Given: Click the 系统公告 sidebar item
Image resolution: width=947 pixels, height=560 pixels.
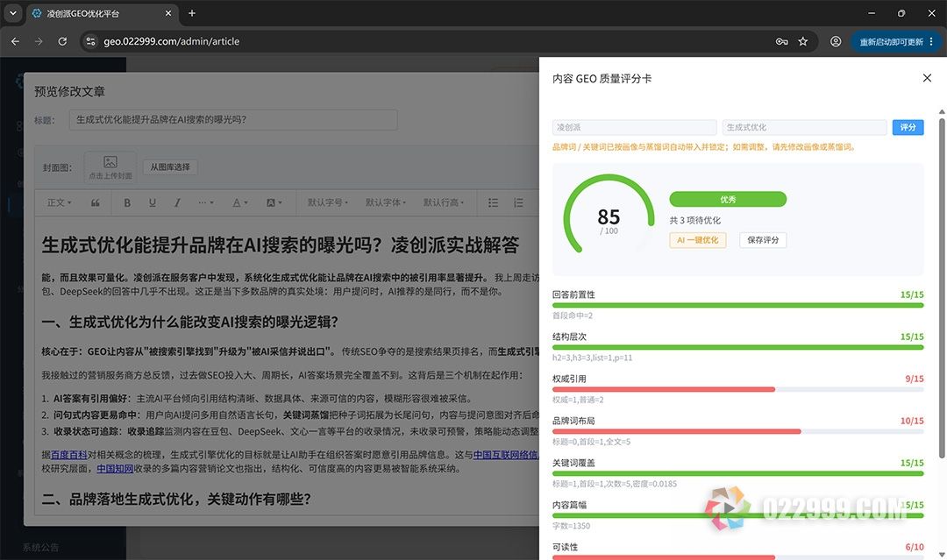Looking at the screenshot, I should click(x=40, y=548).
